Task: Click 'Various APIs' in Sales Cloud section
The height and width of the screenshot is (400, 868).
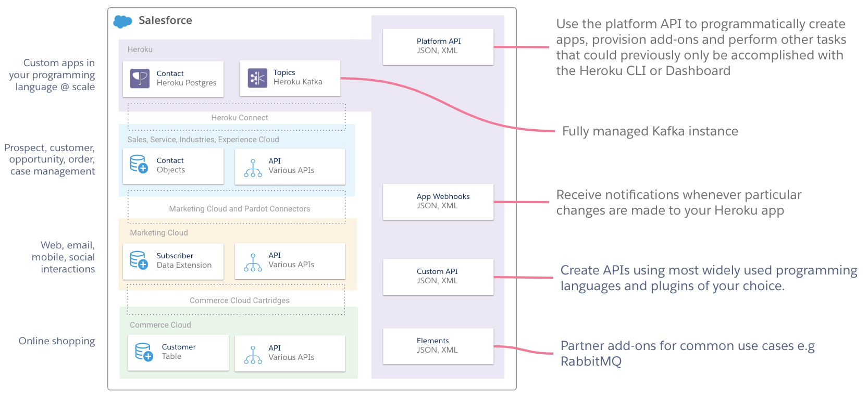Action: [291, 170]
